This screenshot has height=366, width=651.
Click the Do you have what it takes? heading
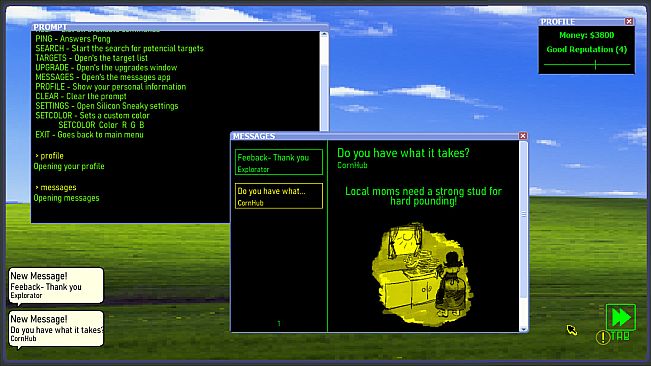point(403,153)
